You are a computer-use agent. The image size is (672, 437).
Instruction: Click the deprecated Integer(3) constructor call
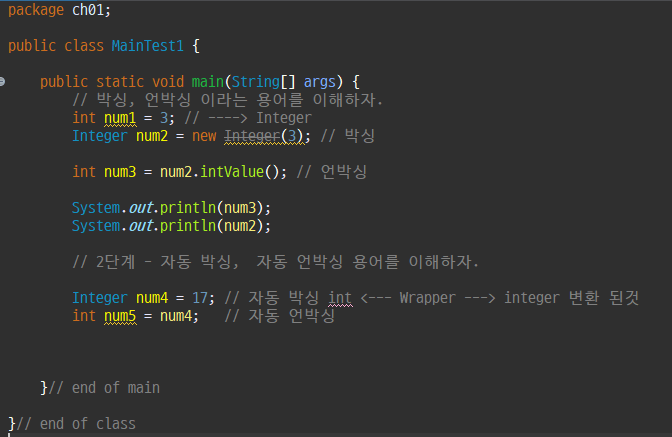pos(264,136)
